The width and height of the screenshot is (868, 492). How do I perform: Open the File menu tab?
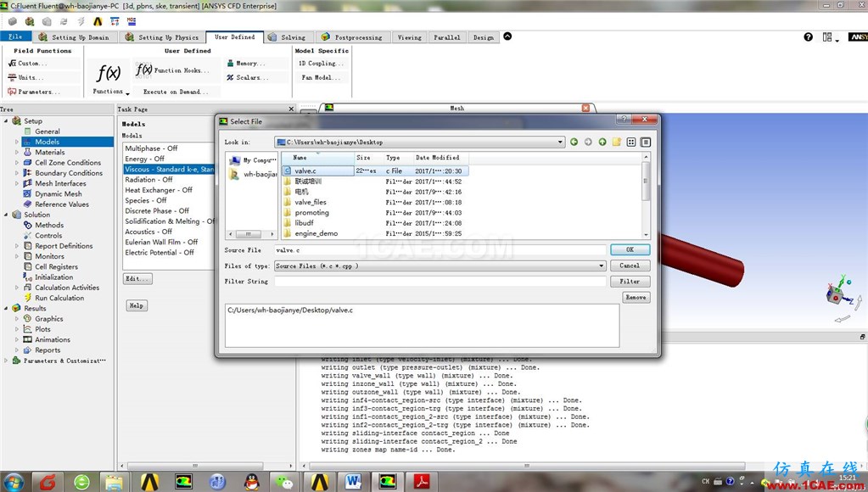(x=15, y=36)
